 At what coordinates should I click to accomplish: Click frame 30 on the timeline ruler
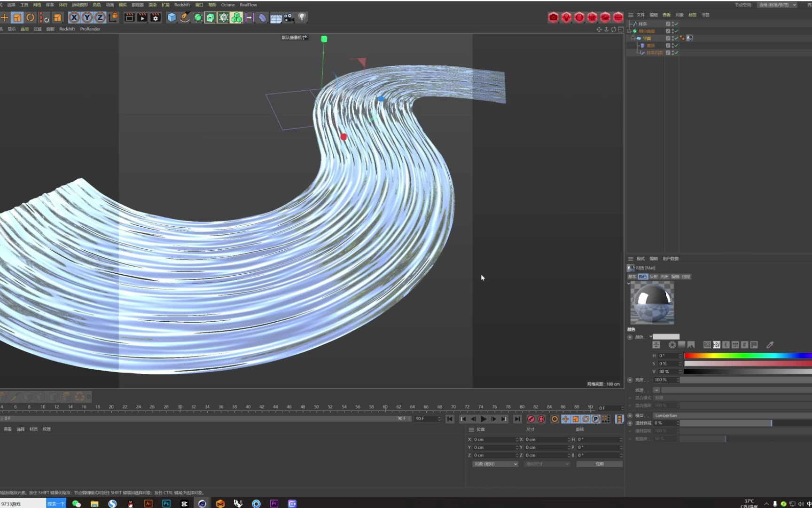tap(179, 406)
